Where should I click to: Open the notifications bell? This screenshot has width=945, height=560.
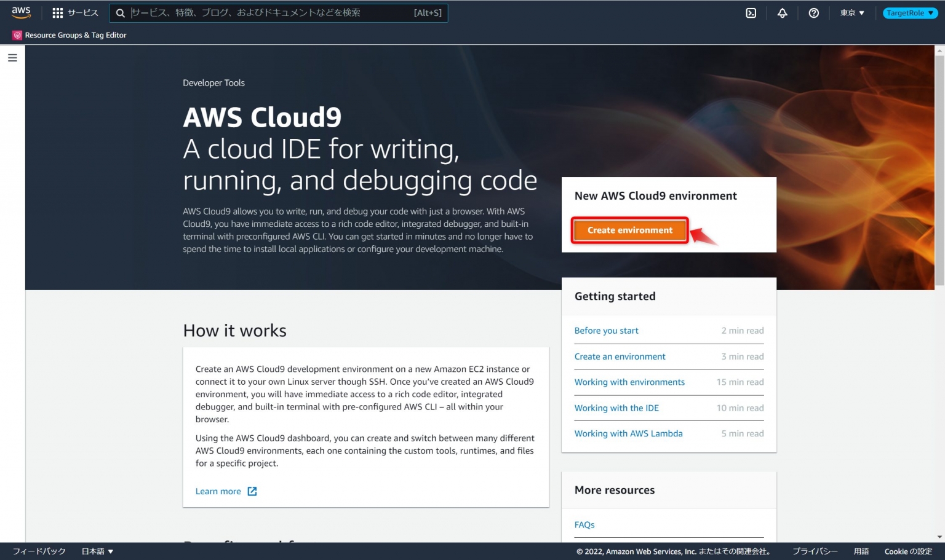782,12
